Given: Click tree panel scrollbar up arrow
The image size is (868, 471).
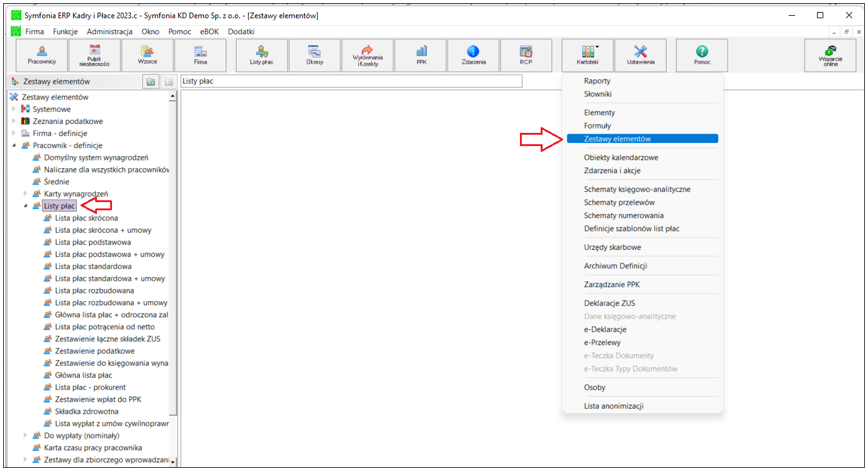Looking at the screenshot, I should [x=173, y=96].
